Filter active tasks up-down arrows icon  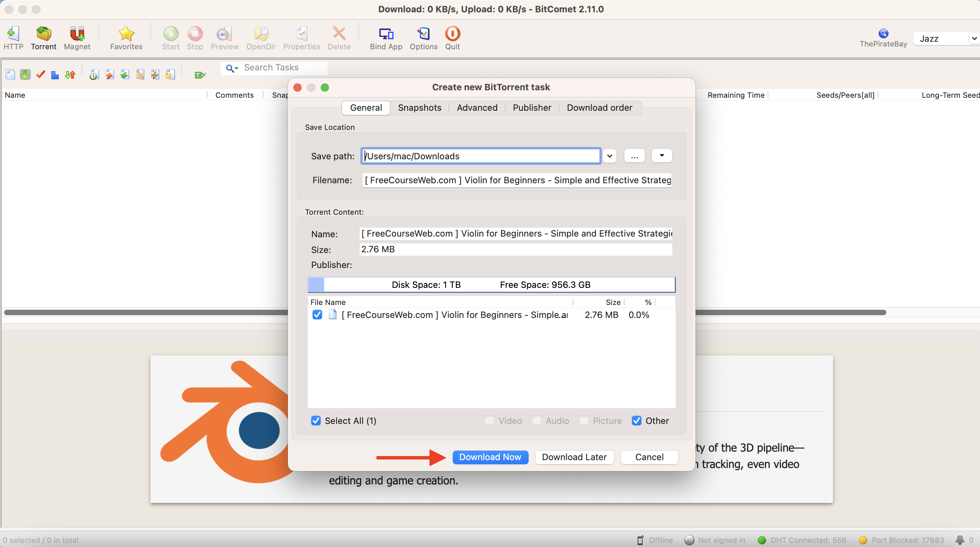(70, 75)
